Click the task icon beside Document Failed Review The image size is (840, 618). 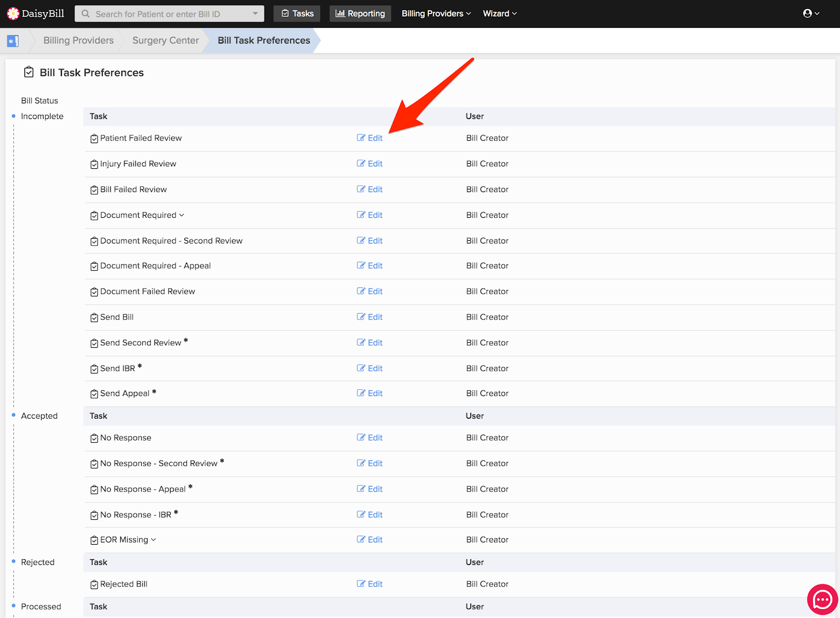(x=94, y=292)
